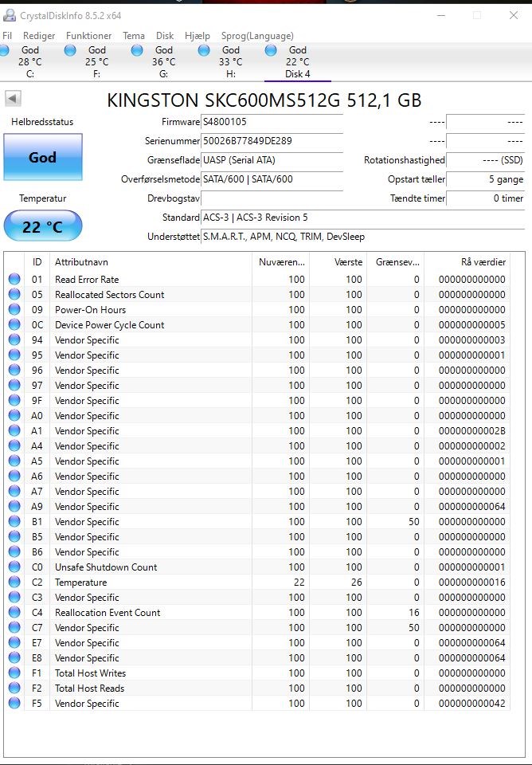Click status icon for Power-On Hours

point(14,309)
